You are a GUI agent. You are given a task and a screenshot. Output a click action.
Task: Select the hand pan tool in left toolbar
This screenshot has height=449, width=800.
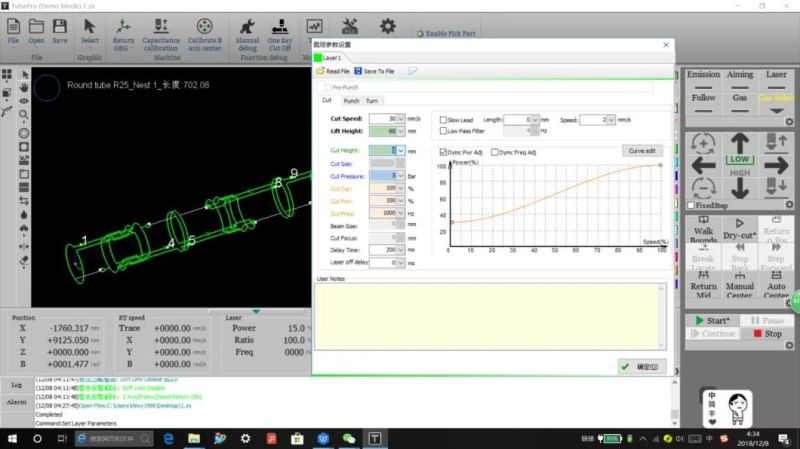click(x=24, y=88)
